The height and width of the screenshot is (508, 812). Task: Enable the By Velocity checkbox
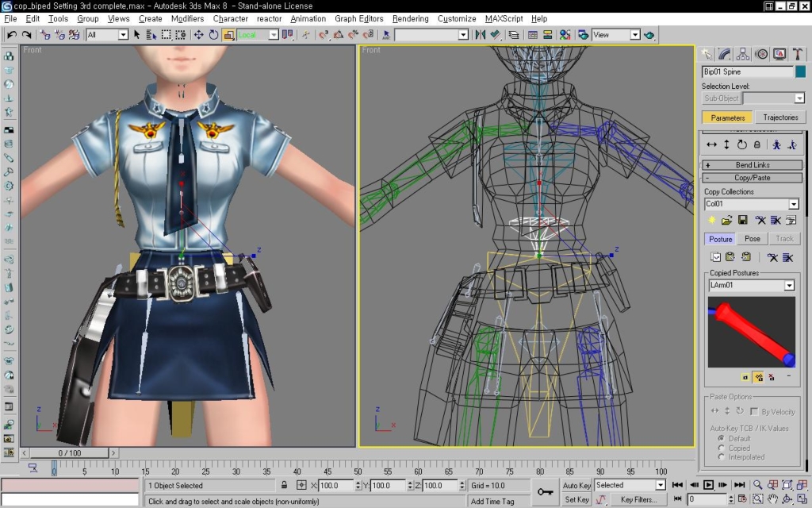coord(754,412)
